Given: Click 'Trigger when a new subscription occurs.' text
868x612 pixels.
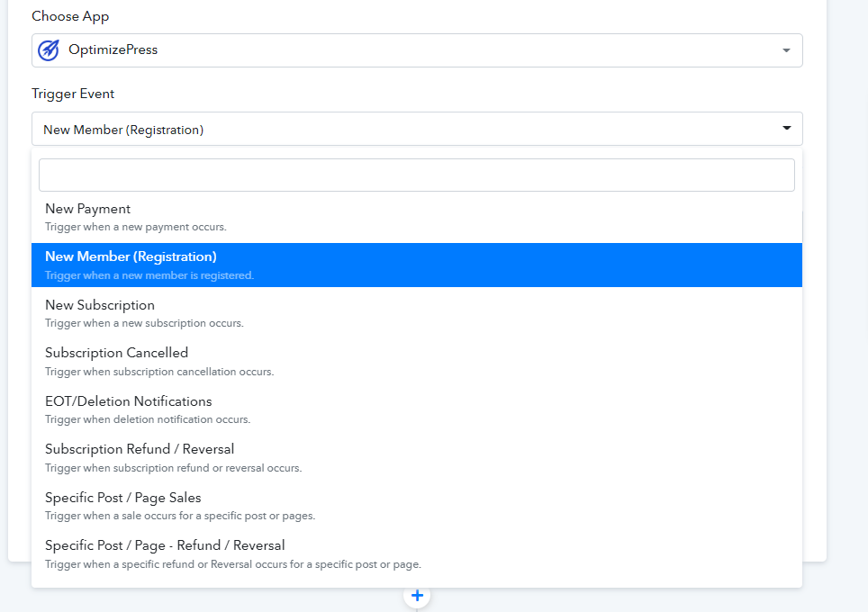Looking at the screenshot, I should 144,323.
